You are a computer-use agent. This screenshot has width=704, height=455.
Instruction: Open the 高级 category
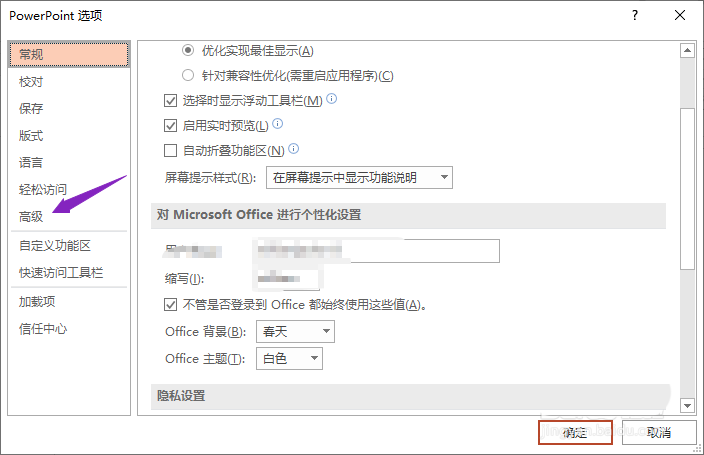(x=31, y=216)
